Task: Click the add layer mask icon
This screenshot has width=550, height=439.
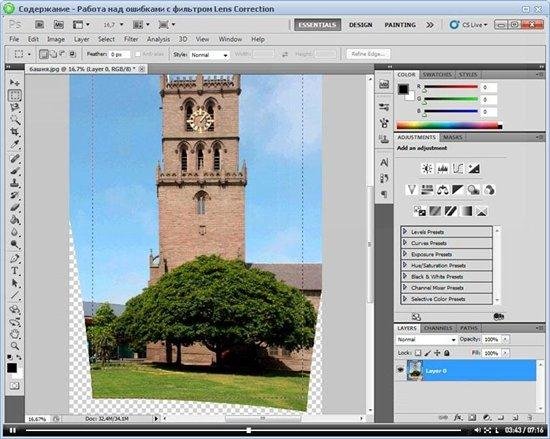Action: pyautogui.click(x=472, y=417)
